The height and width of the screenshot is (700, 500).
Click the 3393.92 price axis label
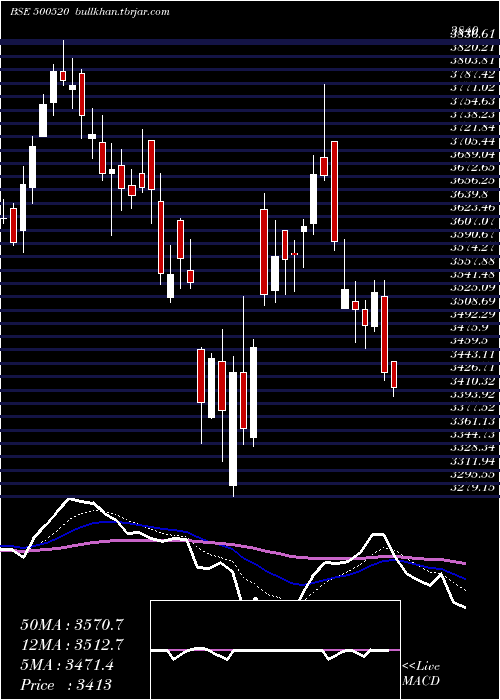click(472, 394)
